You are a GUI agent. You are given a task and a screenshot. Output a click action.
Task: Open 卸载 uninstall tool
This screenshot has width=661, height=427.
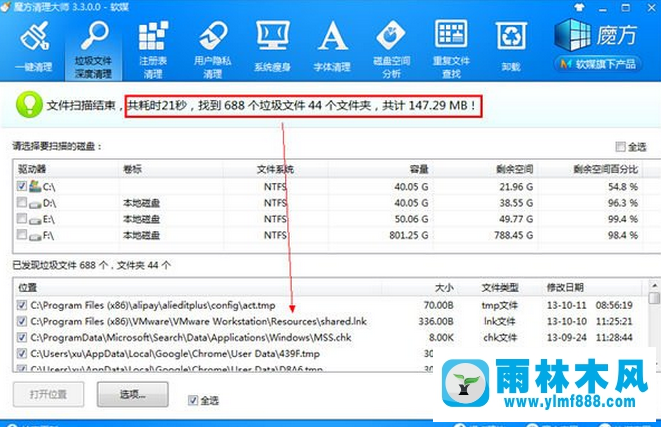point(511,47)
